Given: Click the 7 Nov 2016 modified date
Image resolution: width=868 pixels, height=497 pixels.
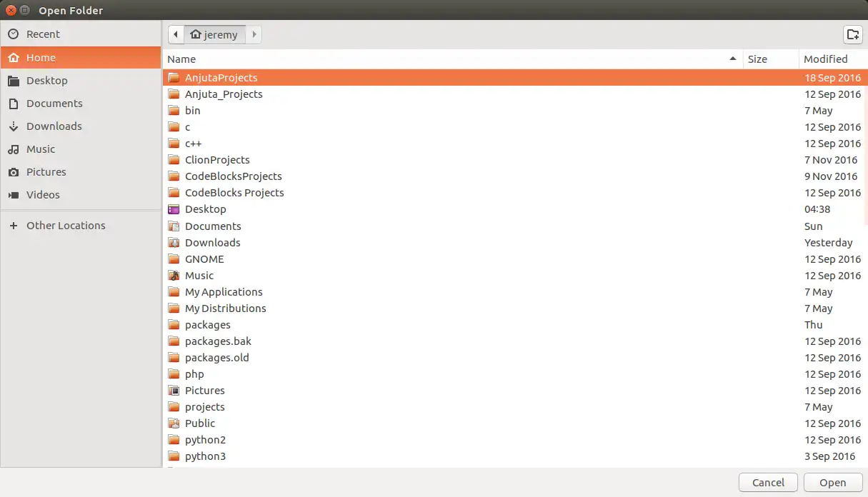Looking at the screenshot, I should pos(831,160).
